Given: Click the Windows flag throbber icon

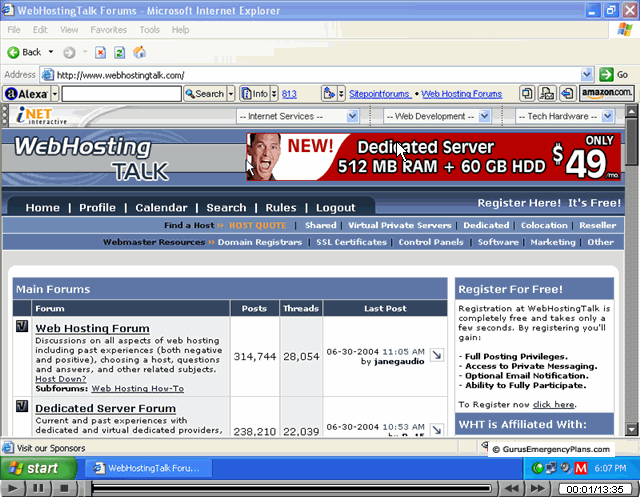Looking at the screenshot, I should 625,30.
